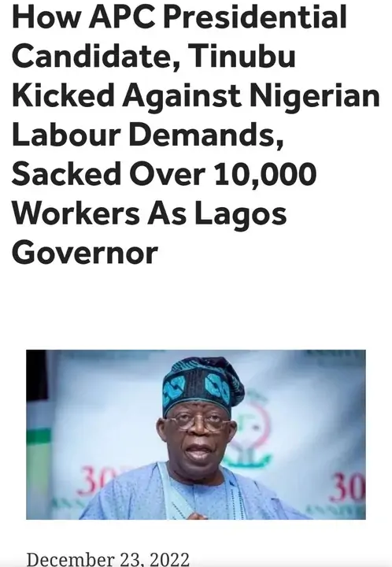Click the word "Lagos" in the headline

[x=241, y=215]
